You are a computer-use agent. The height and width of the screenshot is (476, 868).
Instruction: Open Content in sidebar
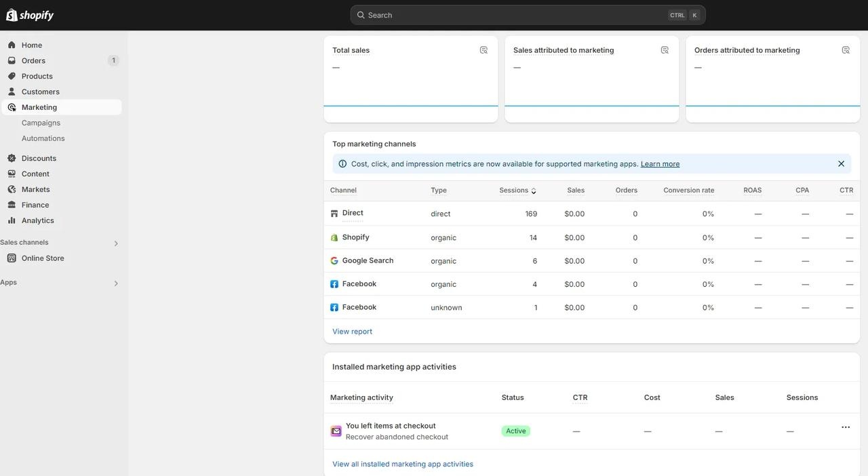pyautogui.click(x=61, y=174)
